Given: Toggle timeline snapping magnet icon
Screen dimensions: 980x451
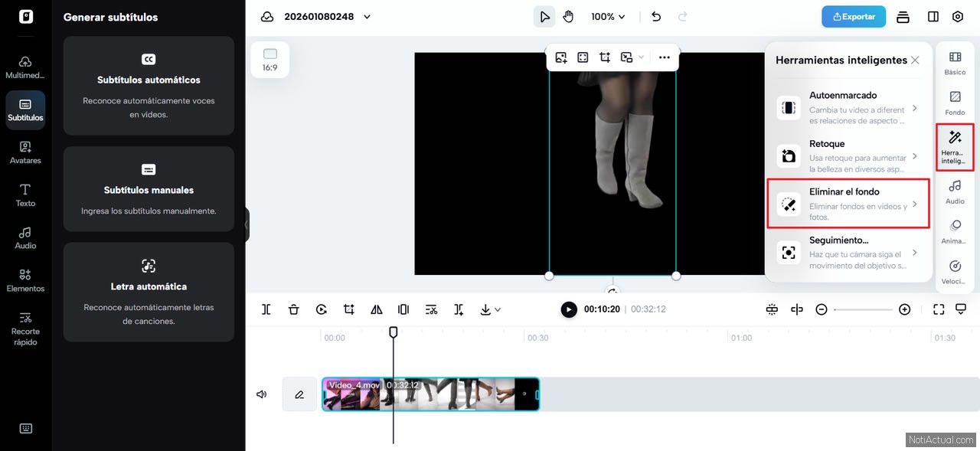Looking at the screenshot, I should pos(772,309).
